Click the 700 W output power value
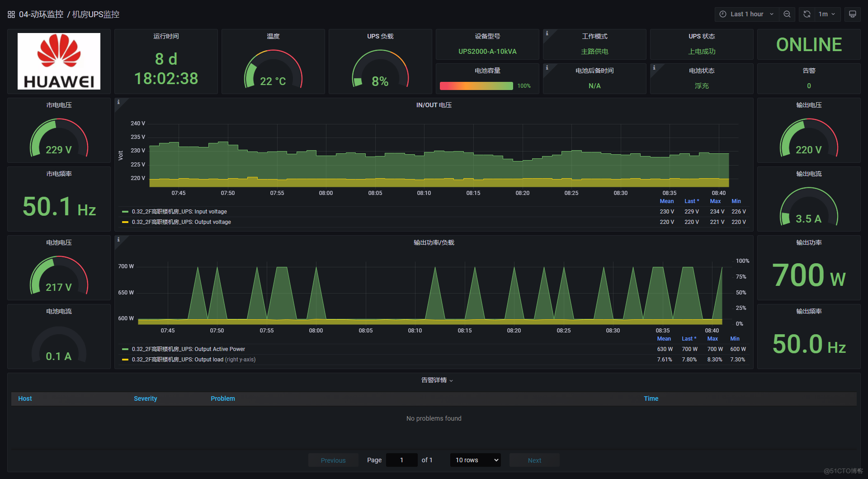This screenshot has height=479, width=868. pyautogui.click(x=809, y=275)
